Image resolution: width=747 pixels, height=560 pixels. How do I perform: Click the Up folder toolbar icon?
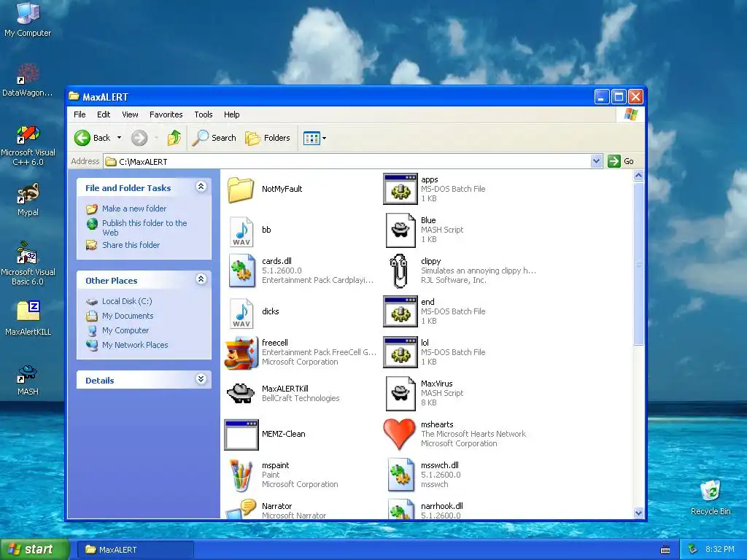(x=174, y=138)
